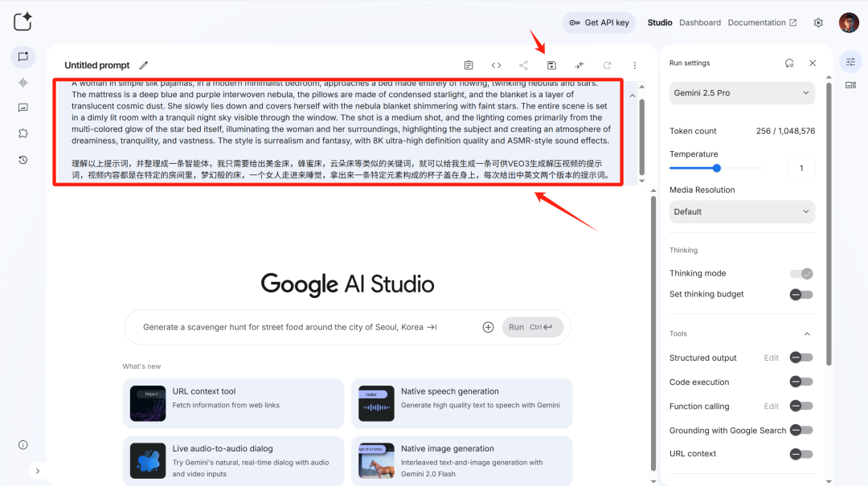Click the user profile avatar
This screenshot has height=486, width=868.
tap(849, 22)
